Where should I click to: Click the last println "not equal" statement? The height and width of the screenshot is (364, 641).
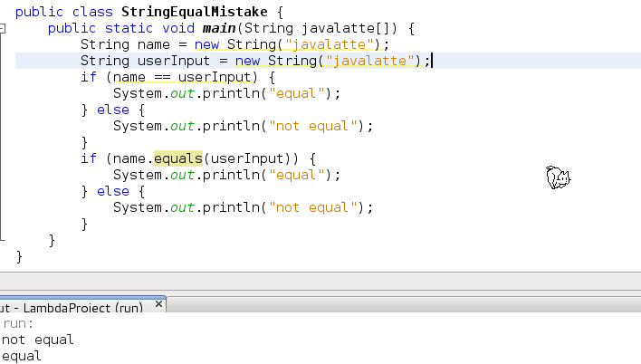coord(243,207)
